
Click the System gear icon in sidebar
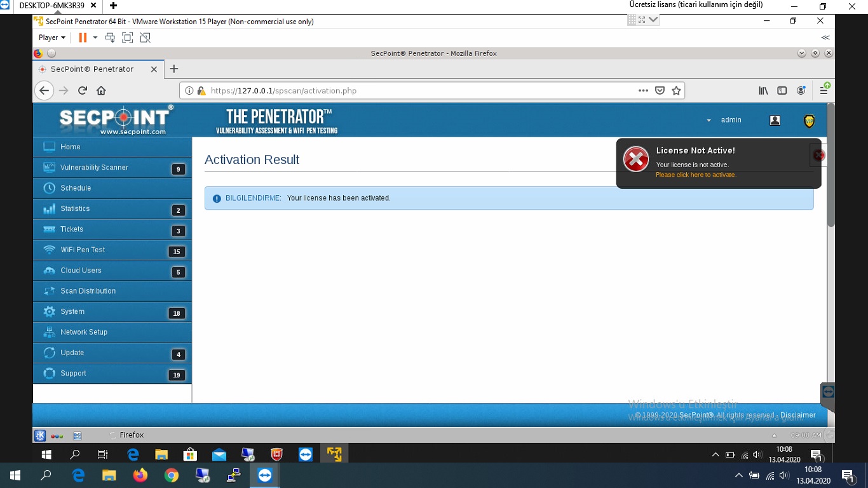point(49,311)
